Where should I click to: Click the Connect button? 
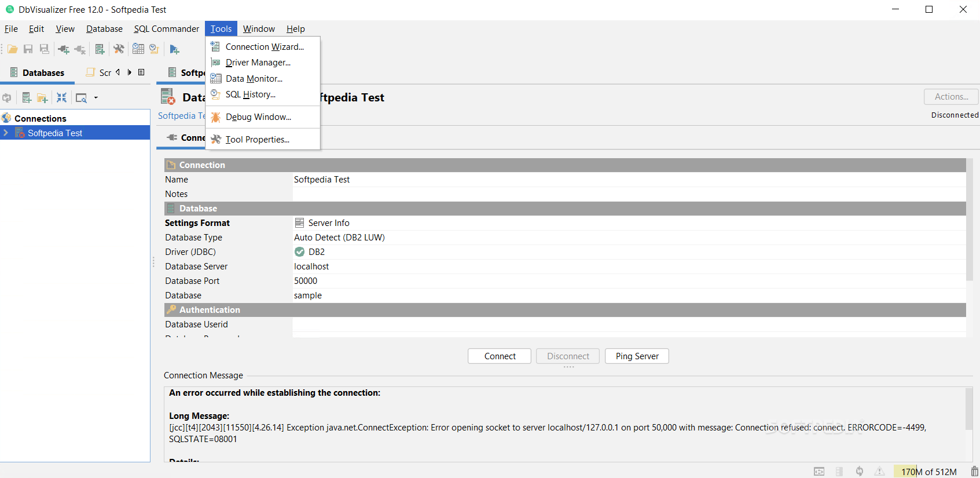[x=500, y=356]
